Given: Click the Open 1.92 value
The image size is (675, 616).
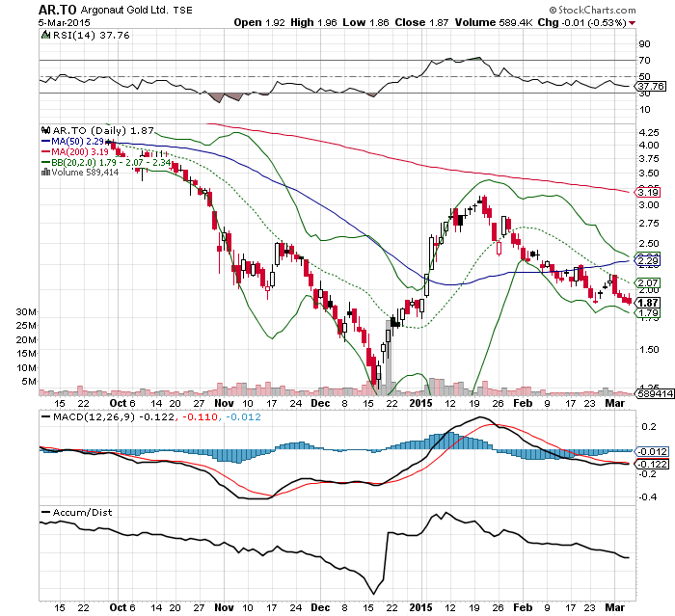Looking at the screenshot, I should [259, 22].
